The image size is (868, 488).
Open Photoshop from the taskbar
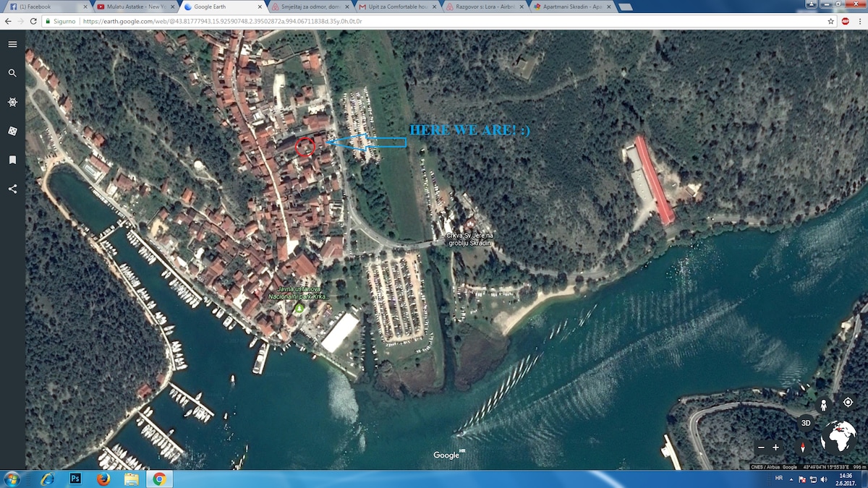(75, 479)
